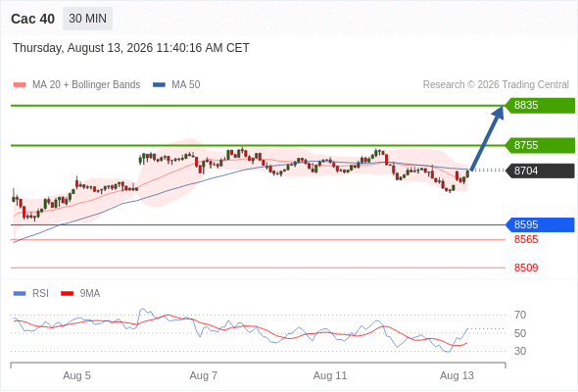
Task: Click the 30 MIN timeframe button
Action: [87, 19]
